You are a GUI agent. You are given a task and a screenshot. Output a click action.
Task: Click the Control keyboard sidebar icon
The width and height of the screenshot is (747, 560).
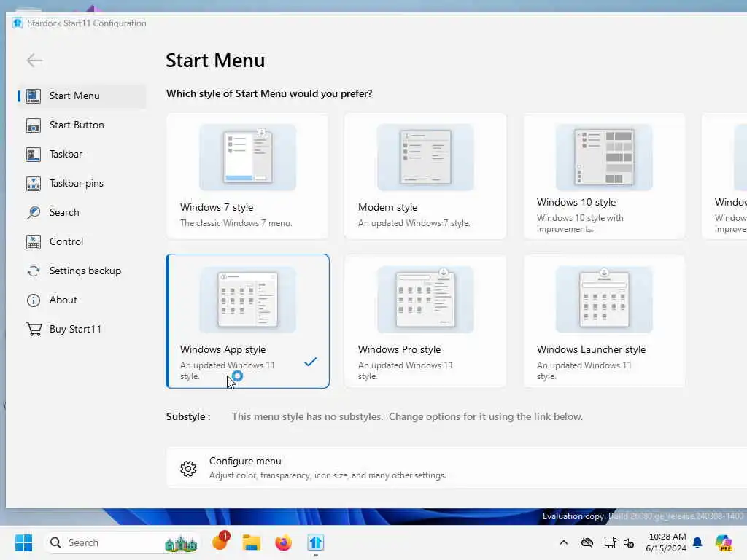(x=34, y=242)
